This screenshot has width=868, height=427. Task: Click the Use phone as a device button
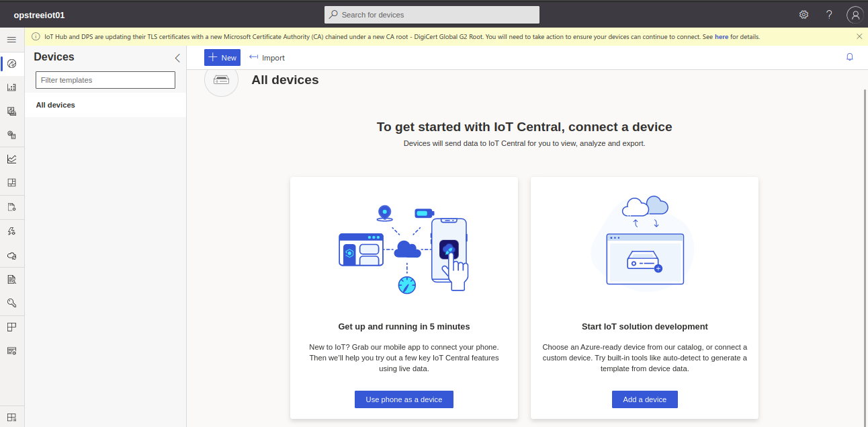tap(404, 399)
